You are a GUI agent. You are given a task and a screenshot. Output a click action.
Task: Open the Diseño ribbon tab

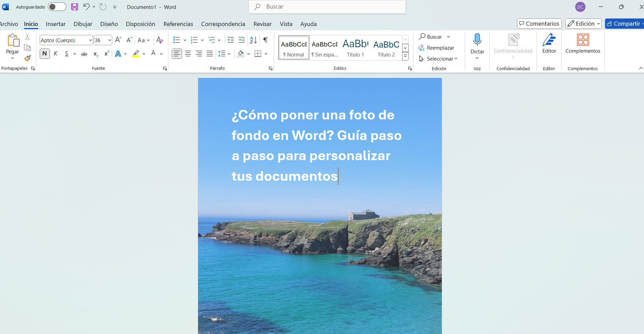click(109, 24)
